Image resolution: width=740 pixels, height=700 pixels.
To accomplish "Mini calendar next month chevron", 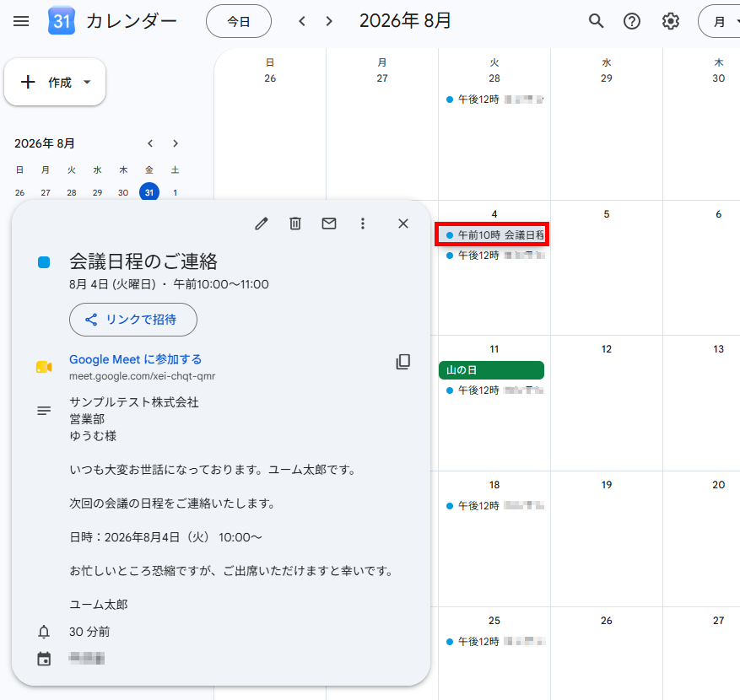I will [x=176, y=143].
